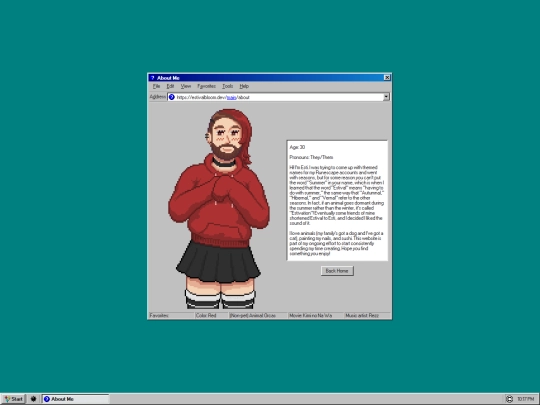
Task: Click the 'Address' label
Action: pos(158,97)
